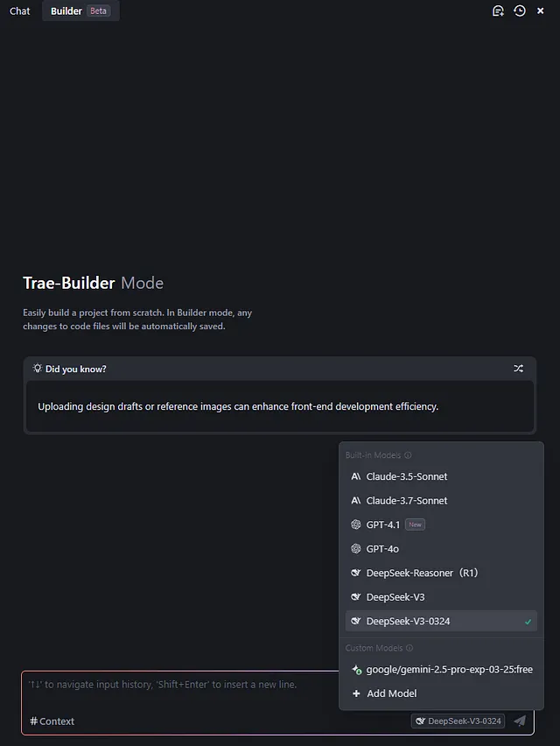Image resolution: width=560 pixels, height=746 pixels.
Task: Switch to the Chat tab
Action: [x=20, y=11]
